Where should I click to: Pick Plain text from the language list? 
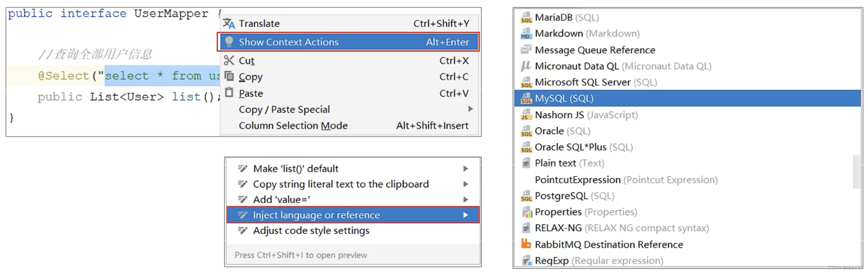click(x=687, y=163)
